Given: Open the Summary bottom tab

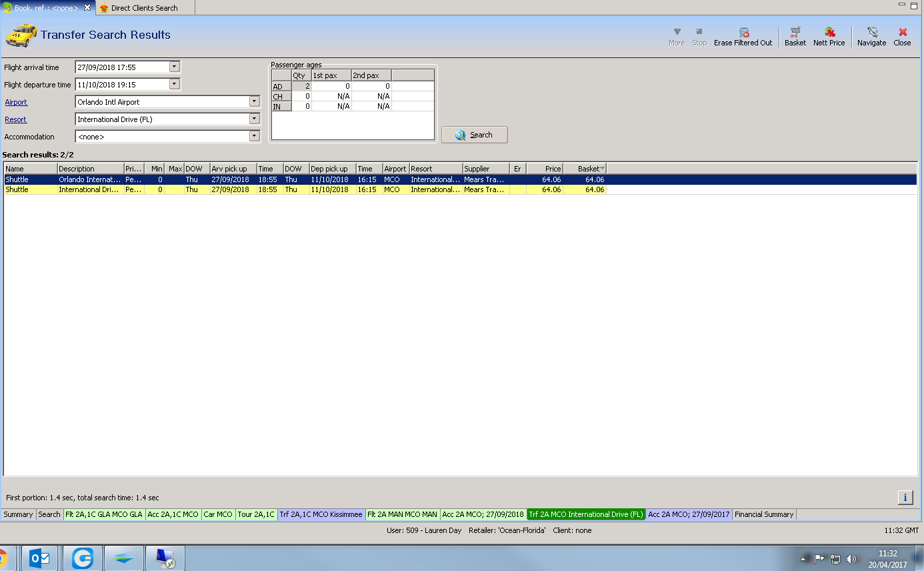Looking at the screenshot, I should click(18, 514).
